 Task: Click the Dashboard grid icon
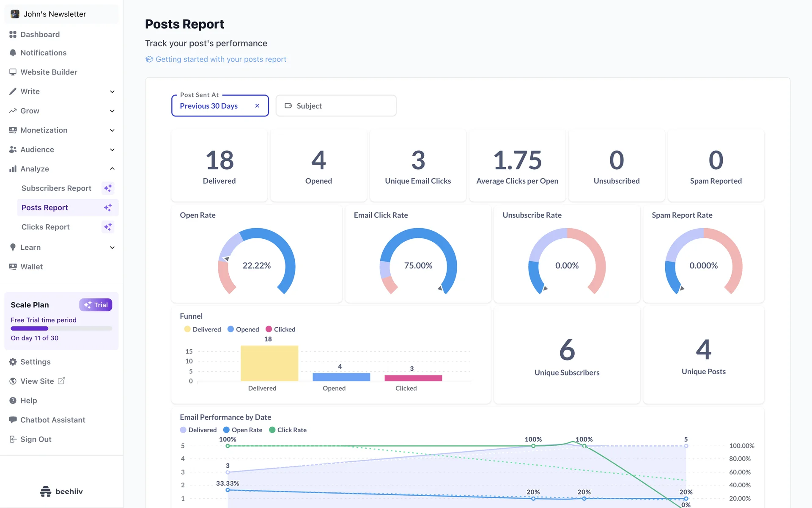click(13, 34)
